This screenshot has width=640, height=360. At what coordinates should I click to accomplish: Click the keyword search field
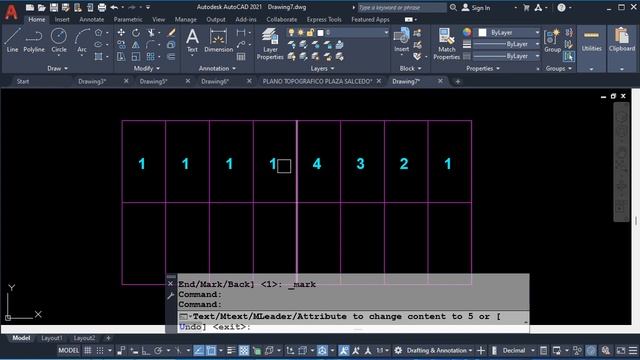click(x=402, y=7)
